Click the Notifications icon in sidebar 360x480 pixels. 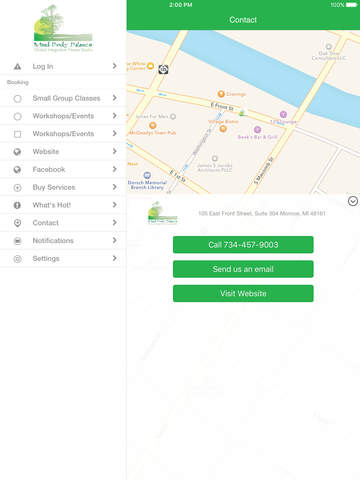(17, 241)
